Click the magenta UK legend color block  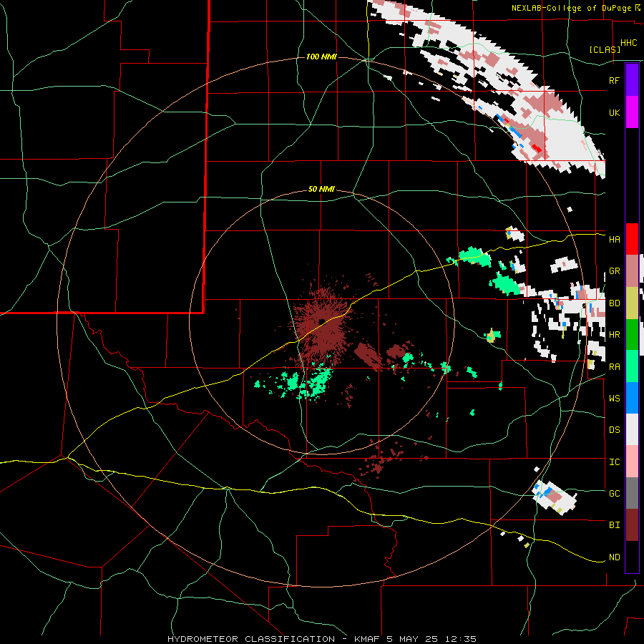pyautogui.click(x=632, y=112)
